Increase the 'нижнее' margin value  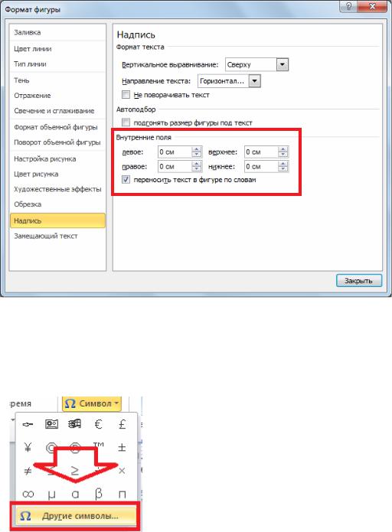[283, 164]
